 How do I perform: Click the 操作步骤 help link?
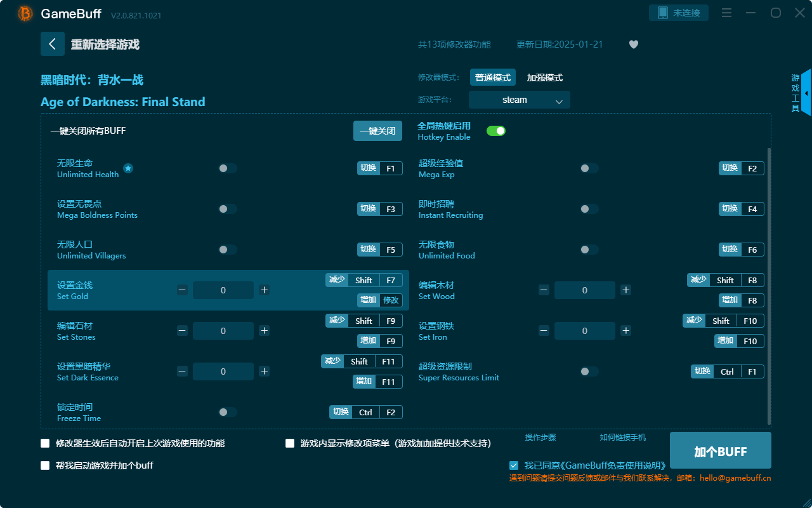tap(540, 437)
